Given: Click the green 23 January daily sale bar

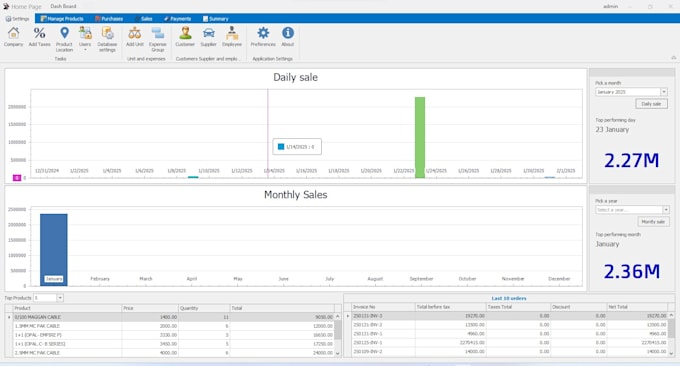Looking at the screenshot, I should coord(420,137).
